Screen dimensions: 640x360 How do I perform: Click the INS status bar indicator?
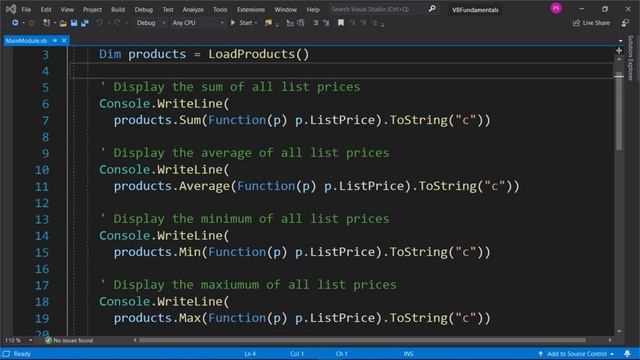coord(408,354)
